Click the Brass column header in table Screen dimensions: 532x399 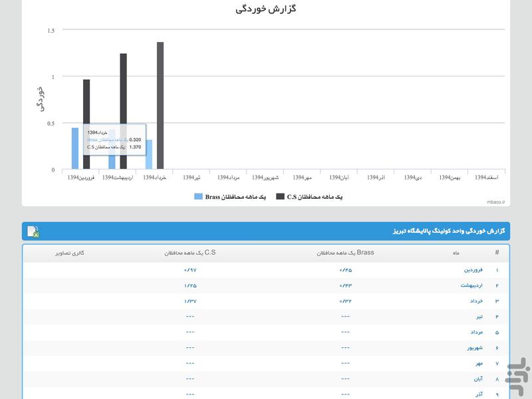(x=345, y=253)
